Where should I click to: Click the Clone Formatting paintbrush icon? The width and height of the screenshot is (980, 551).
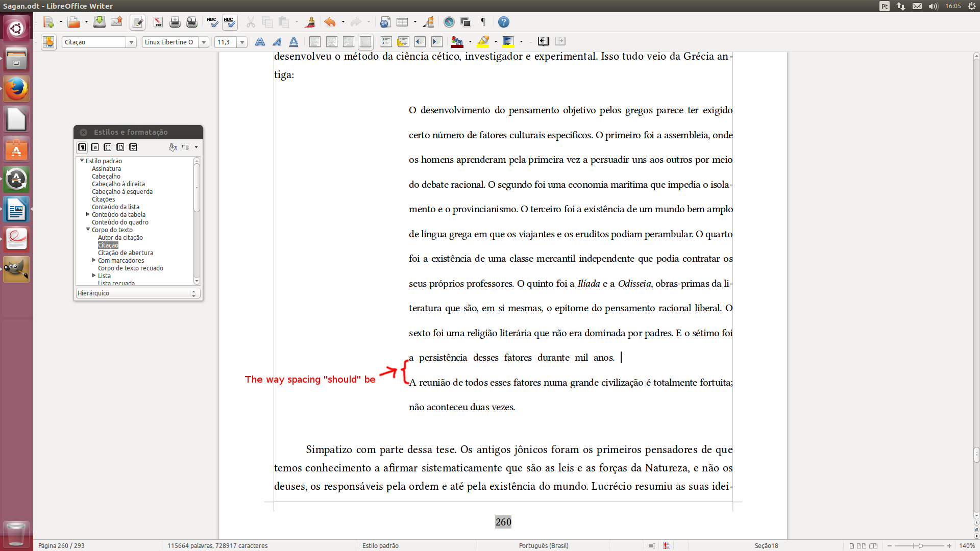coord(310,22)
